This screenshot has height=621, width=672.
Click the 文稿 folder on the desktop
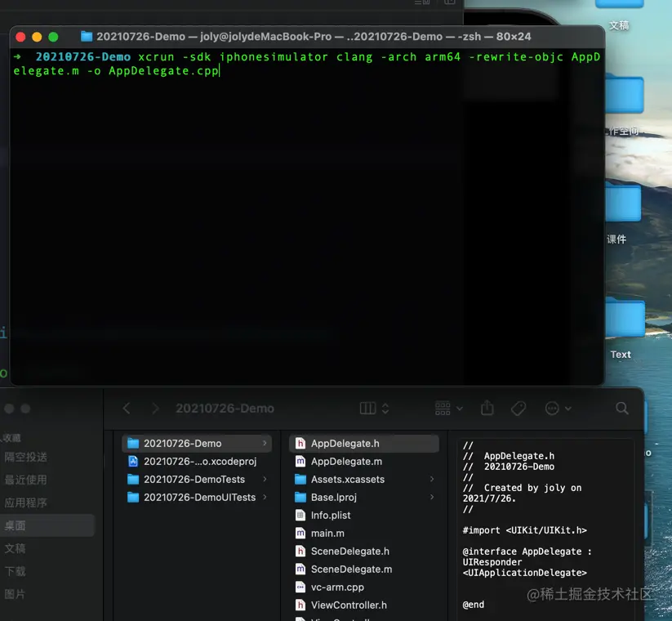point(620,13)
